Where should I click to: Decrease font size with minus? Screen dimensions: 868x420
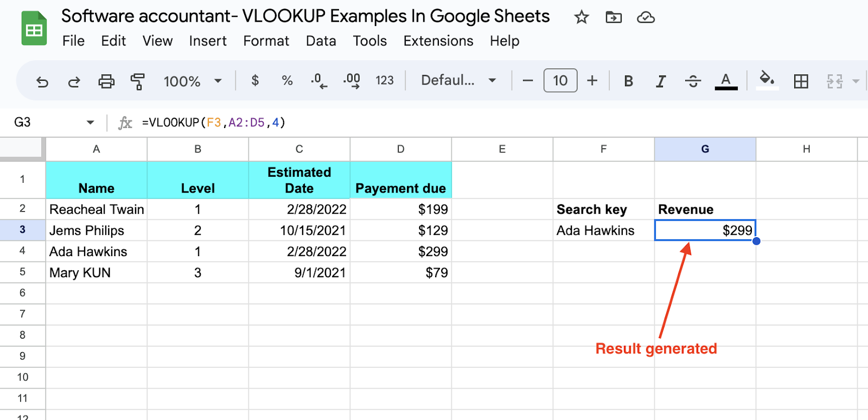coord(528,81)
